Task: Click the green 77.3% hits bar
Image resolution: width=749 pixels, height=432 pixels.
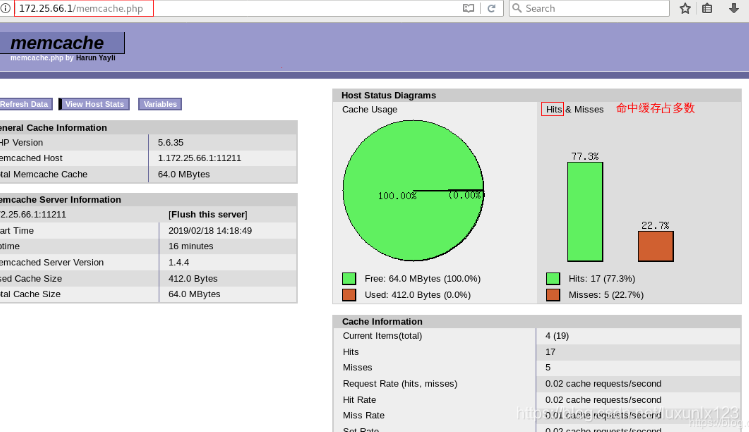Action: tap(585, 212)
